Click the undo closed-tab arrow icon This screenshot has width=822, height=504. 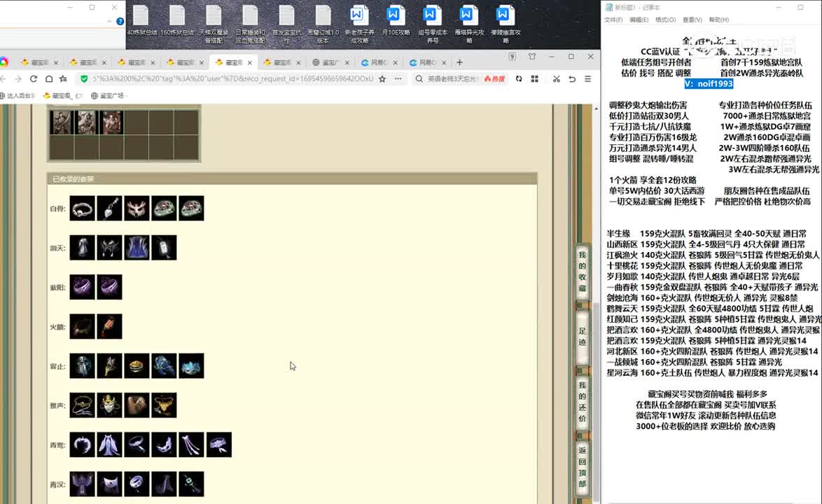point(573,78)
